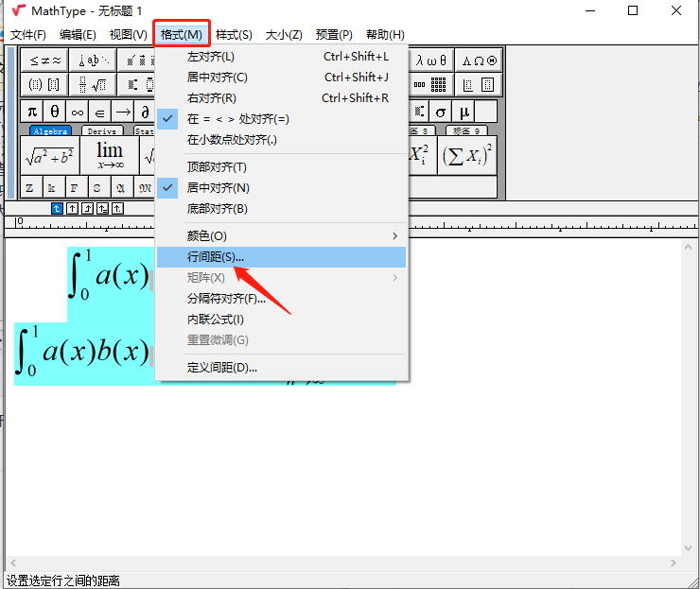Click the integral a(x)b(x) equation line
This screenshot has width=700, height=589.
pos(84,353)
